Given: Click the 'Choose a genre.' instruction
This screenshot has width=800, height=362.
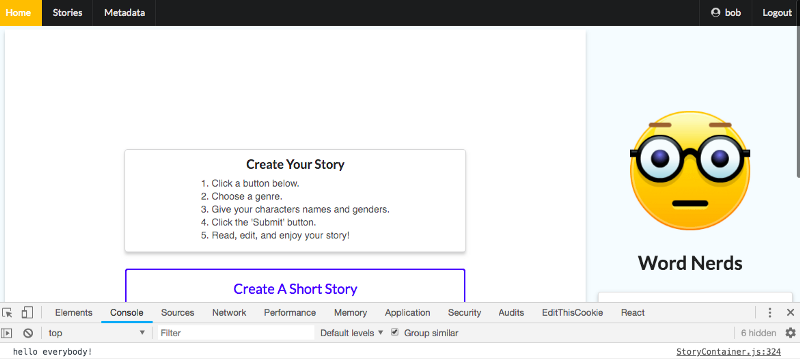Looking at the screenshot, I should coord(247,196).
